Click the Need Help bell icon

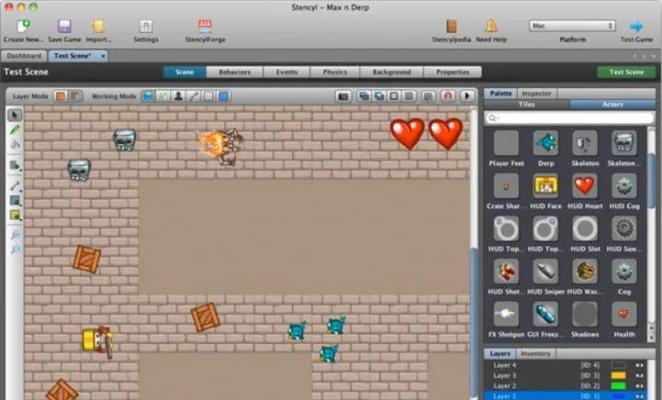pyautogui.click(x=491, y=26)
